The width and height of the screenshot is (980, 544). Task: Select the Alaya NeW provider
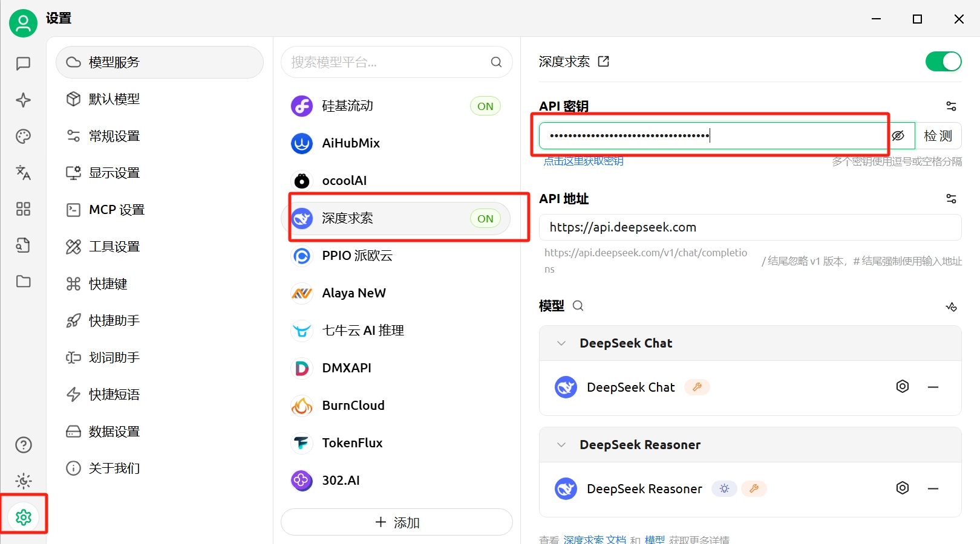click(397, 293)
